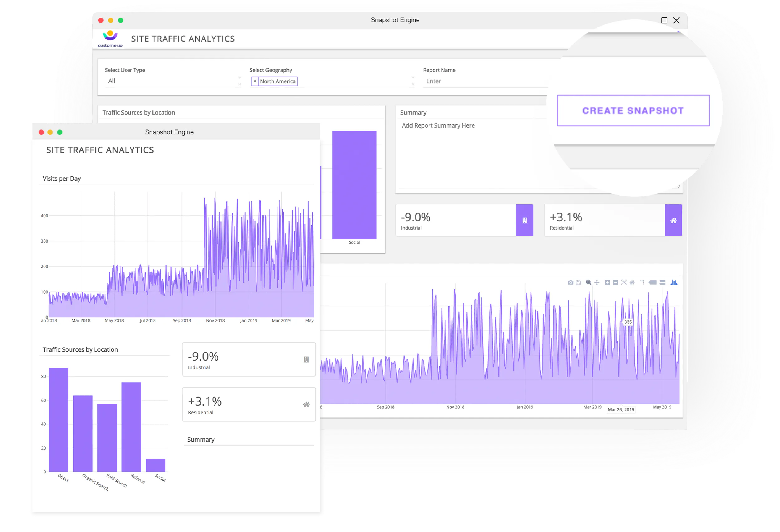
Task: Clear the Select Geography selections
Action: tap(413, 84)
